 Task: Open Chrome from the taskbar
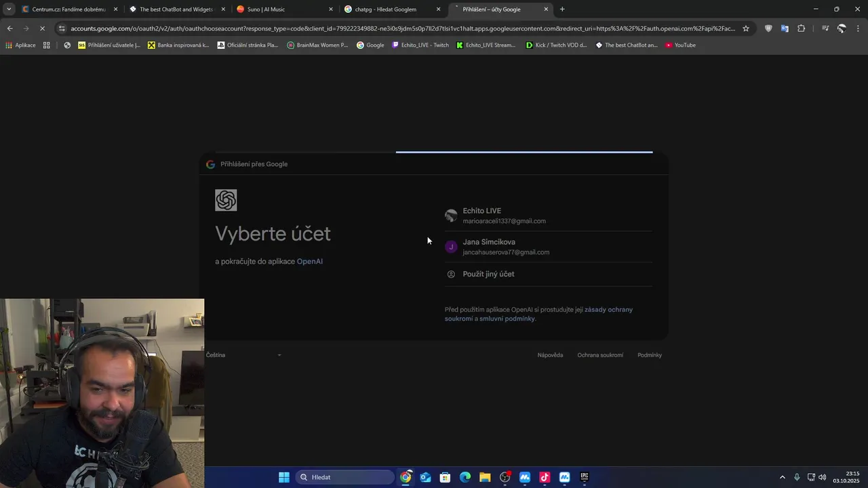pyautogui.click(x=406, y=477)
